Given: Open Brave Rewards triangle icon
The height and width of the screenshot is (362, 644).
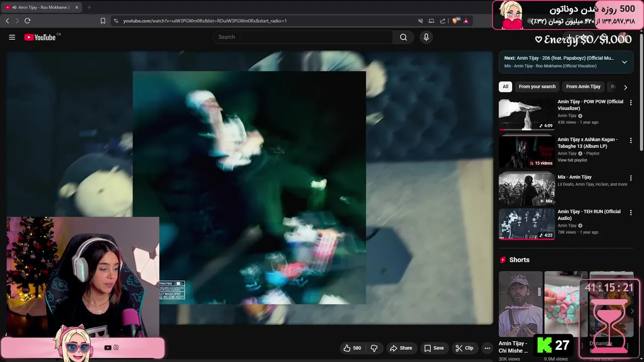Looking at the screenshot, I should click(x=466, y=21).
